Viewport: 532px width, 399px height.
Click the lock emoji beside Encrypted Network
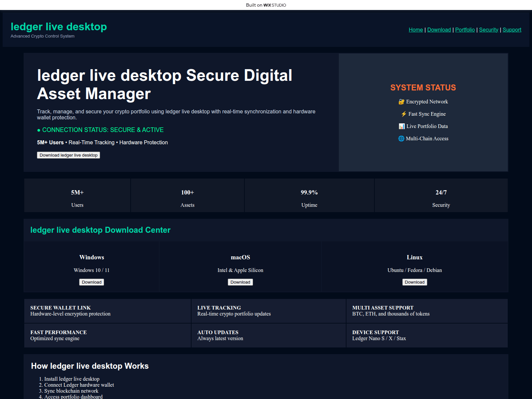point(401,102)
